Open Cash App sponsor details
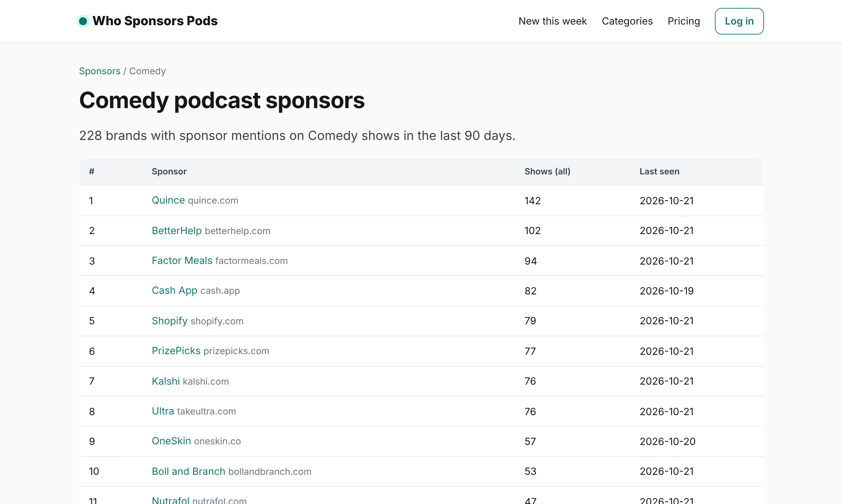843x504 pixels. pyautogui.click(x=174, y=291)
